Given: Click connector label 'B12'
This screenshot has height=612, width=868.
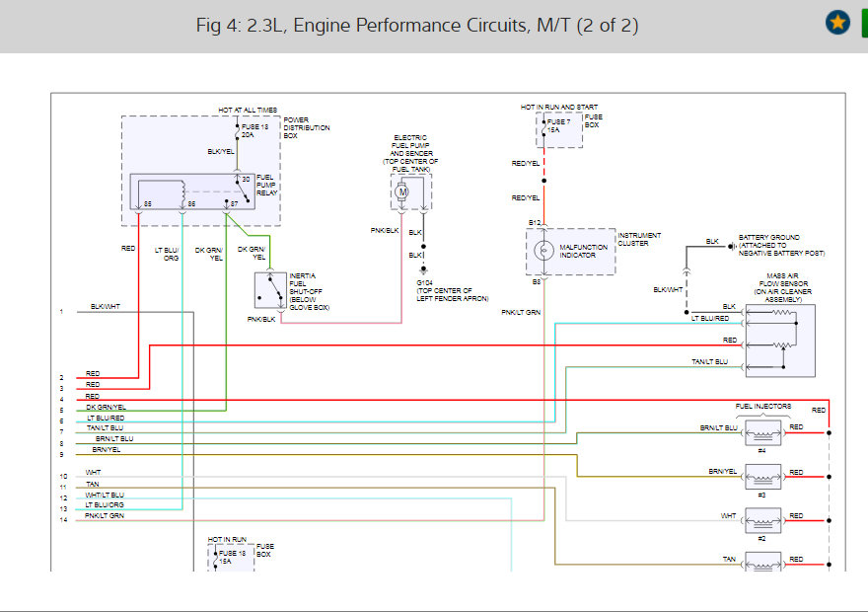Looking at the screenshot, I should click(x=535, y=223).
